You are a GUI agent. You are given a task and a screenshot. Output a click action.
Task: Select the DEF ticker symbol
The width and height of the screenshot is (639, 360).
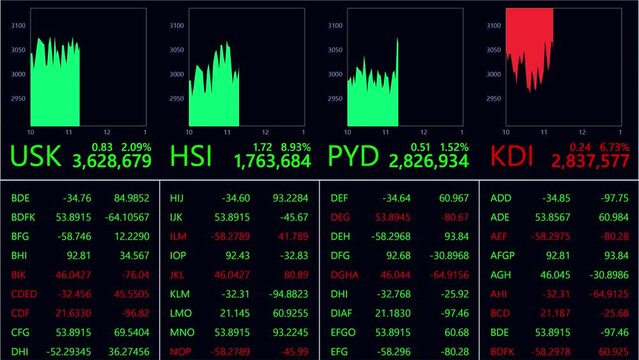[x=339, y=198]
